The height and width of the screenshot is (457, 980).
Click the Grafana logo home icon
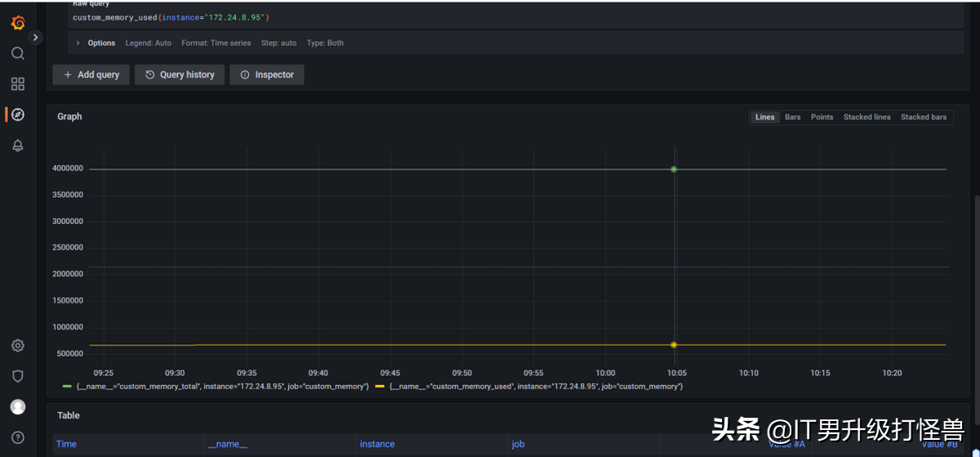18,23
